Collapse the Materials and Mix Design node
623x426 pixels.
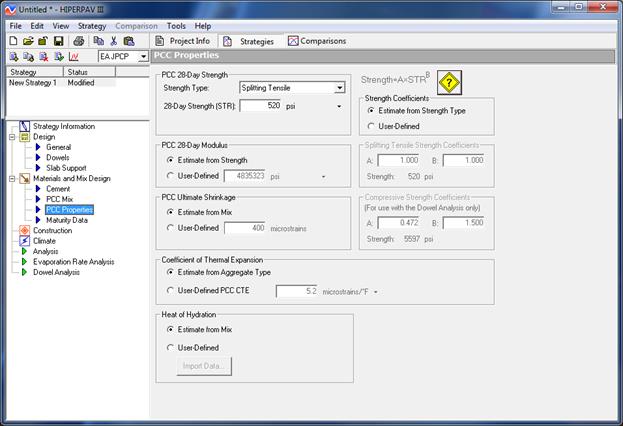[x=12, y=179]
